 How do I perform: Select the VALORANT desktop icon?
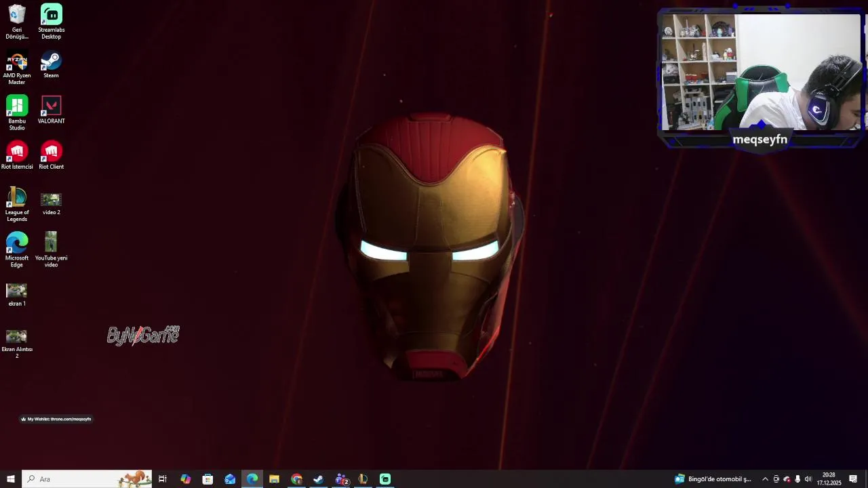point(52,110)
